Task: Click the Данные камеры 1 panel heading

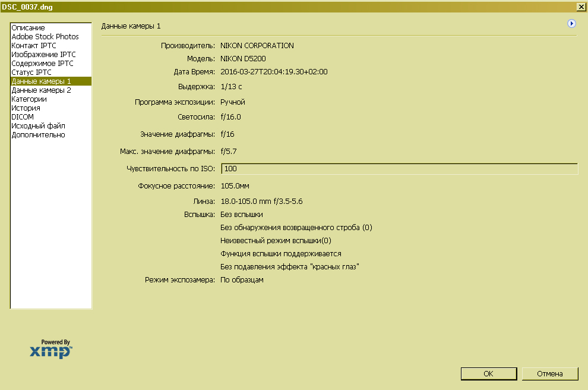Action: pos(131,26)
